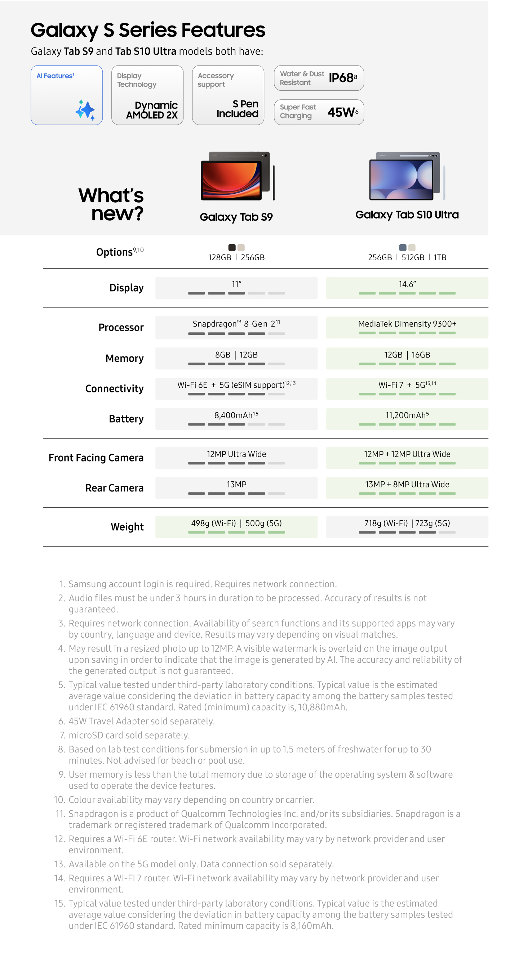
Task: Click the 498g Wi-Fi weight cell
Action: 236,526
